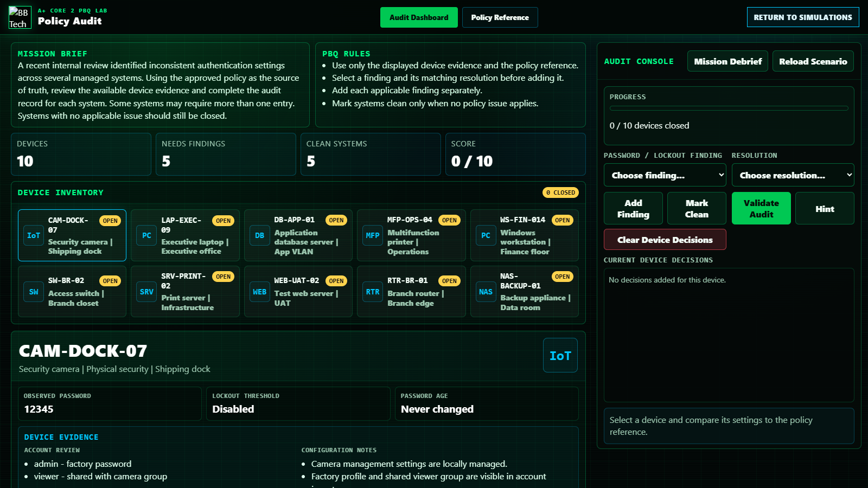
Task: Select 'Application database server | App VLAN' text
Action: pyautogui.click(x=306, y=242)
